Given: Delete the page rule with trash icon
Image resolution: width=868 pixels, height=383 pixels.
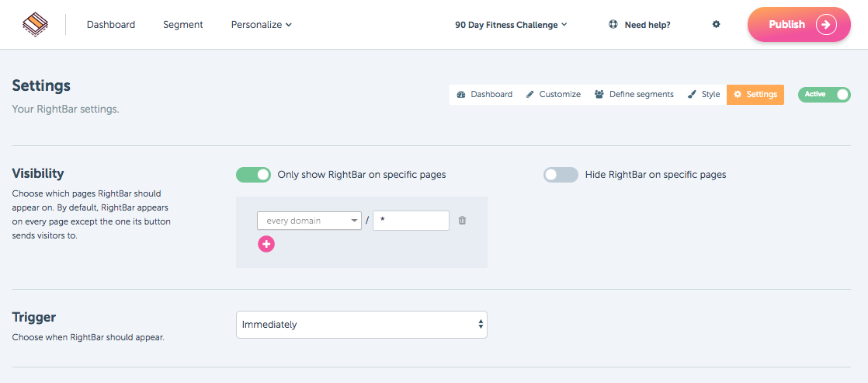Looking at the screenshot, I should [462, 221].
